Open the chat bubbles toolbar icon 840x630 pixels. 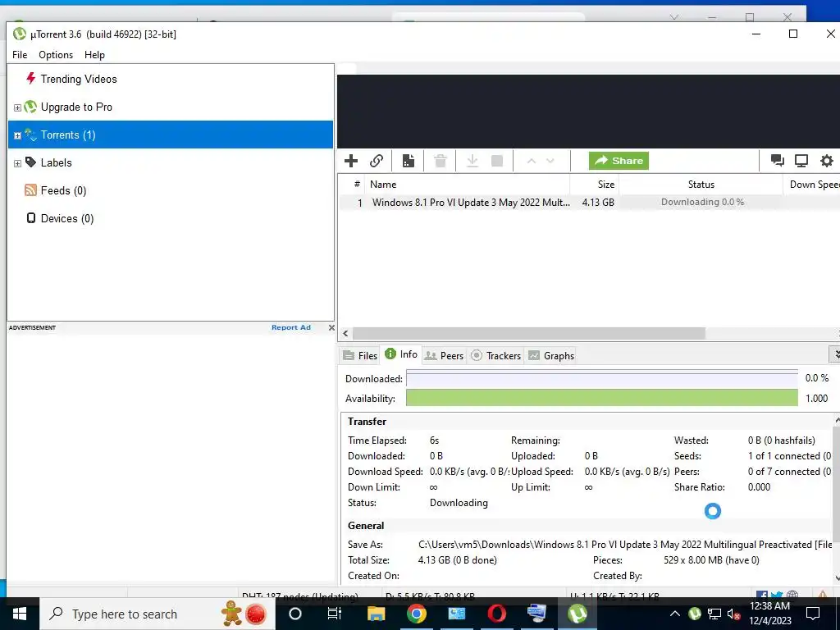pos(777,161)
